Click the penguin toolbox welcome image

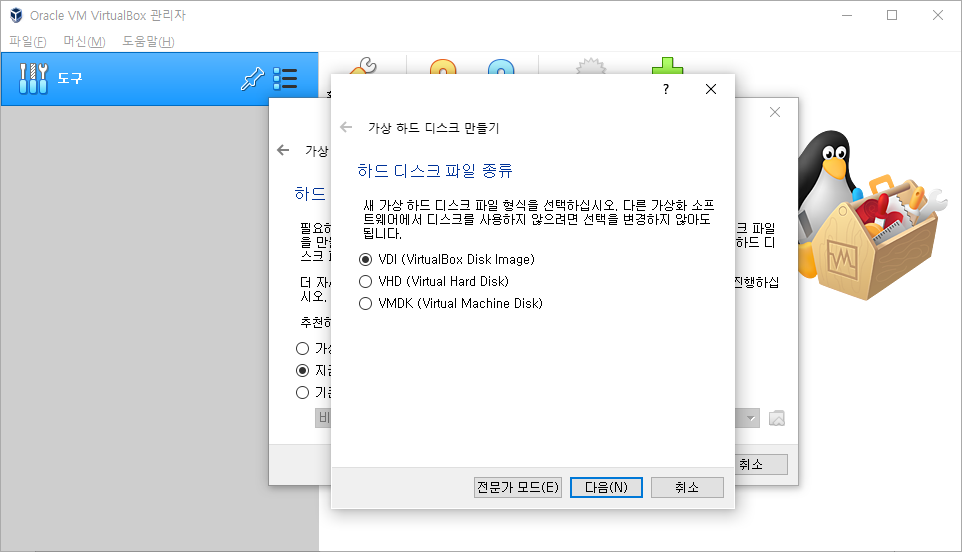tap(872, 215)
